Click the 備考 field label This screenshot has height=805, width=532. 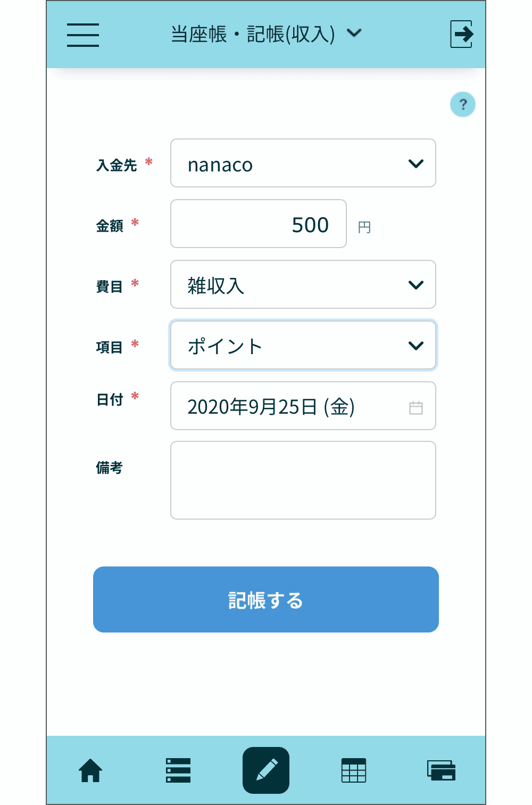109,467
